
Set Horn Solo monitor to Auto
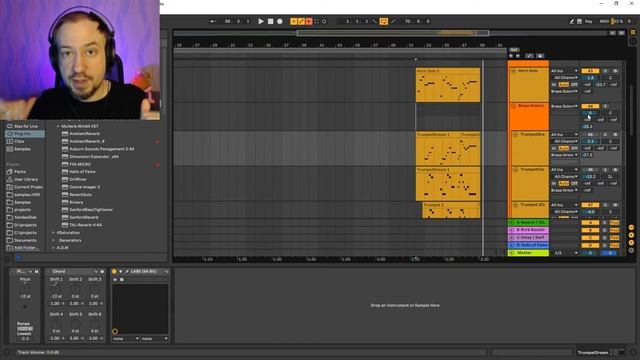563,84
